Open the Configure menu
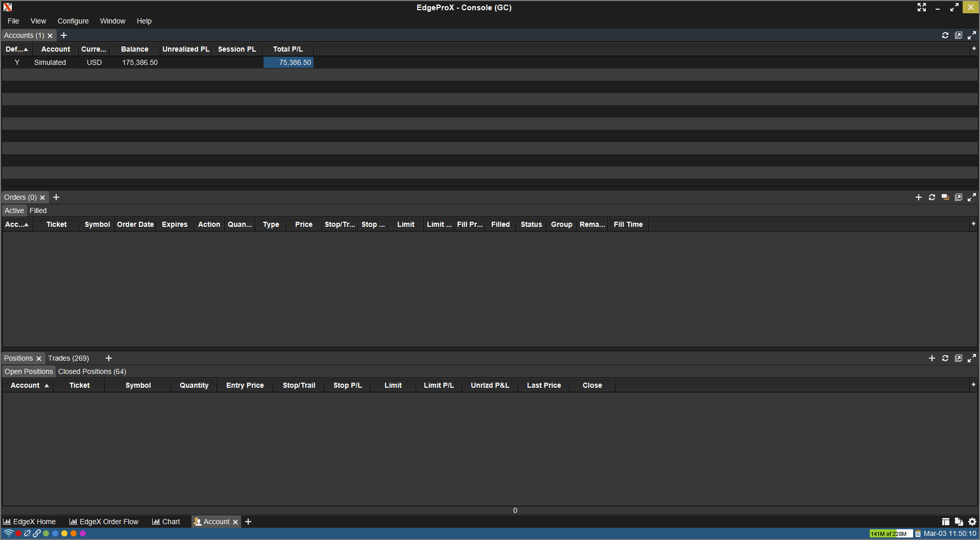This screenshot has height=540, width=980. (73, 21)
